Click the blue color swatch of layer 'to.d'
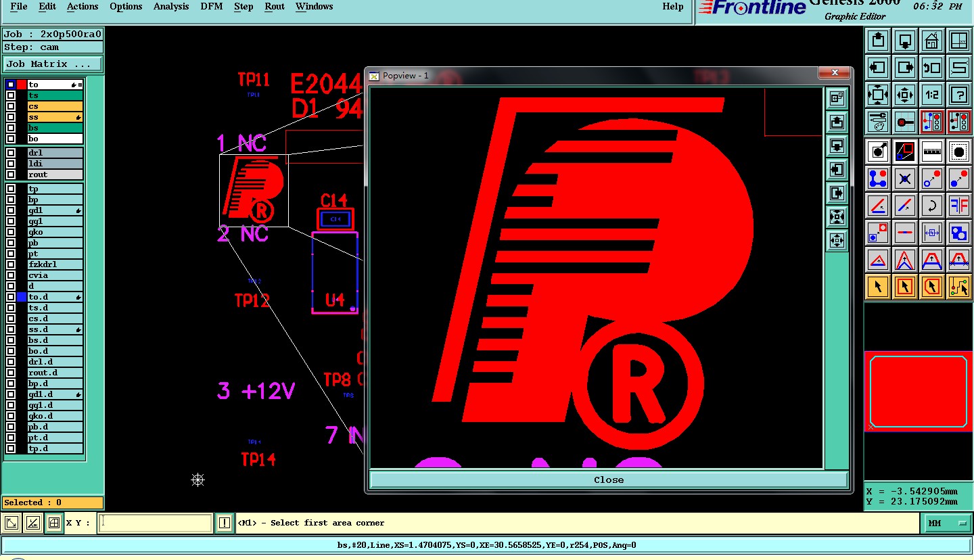The width and height of the screenshot is (974, 560). point(22,297)
